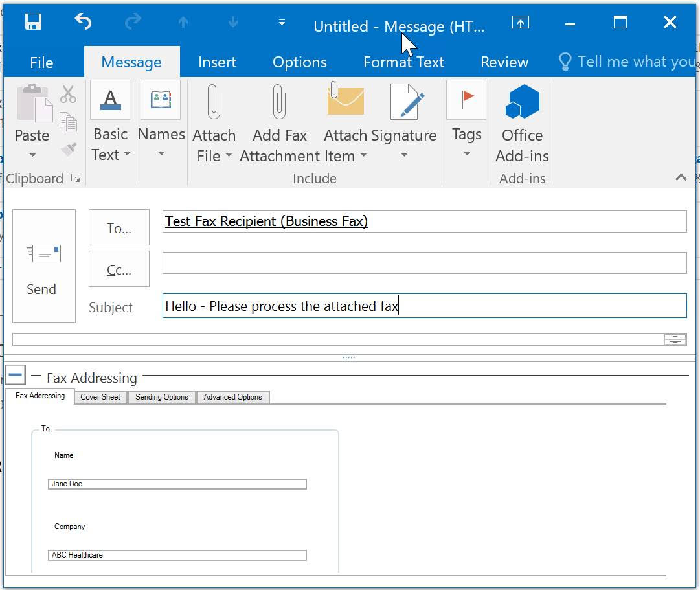The height and width of the screenshot is (590, 700).
Task: Open Office Add-ins
Action: click(x=522, y=100)
